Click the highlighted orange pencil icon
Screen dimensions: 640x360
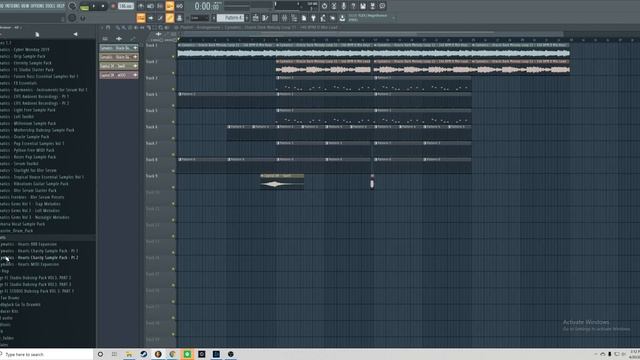tap(170, 18)
